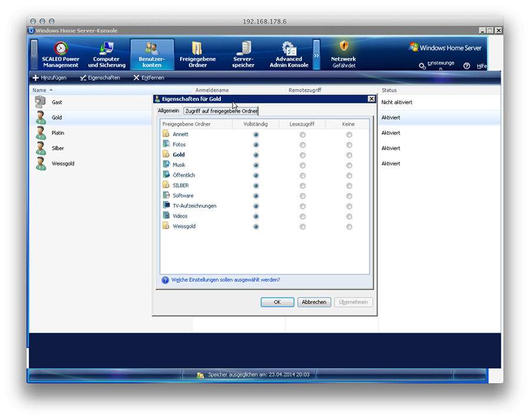
Task: Open Serverspeicher tab
Action: [x=243, y=54]
